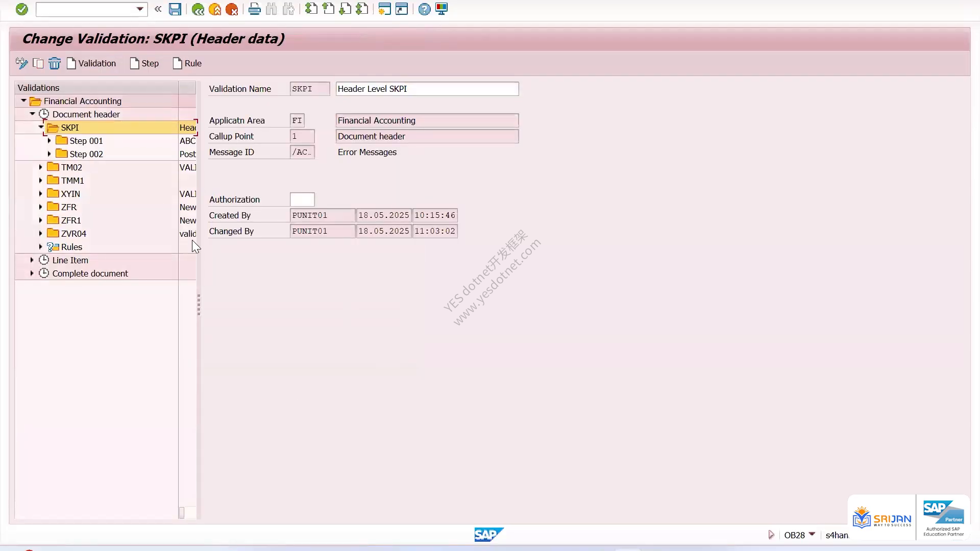The width and height of the screenshot is (980, 551).
Task: Collapse the SKPI validation node arrow
Action: click(x=41, y=127)
